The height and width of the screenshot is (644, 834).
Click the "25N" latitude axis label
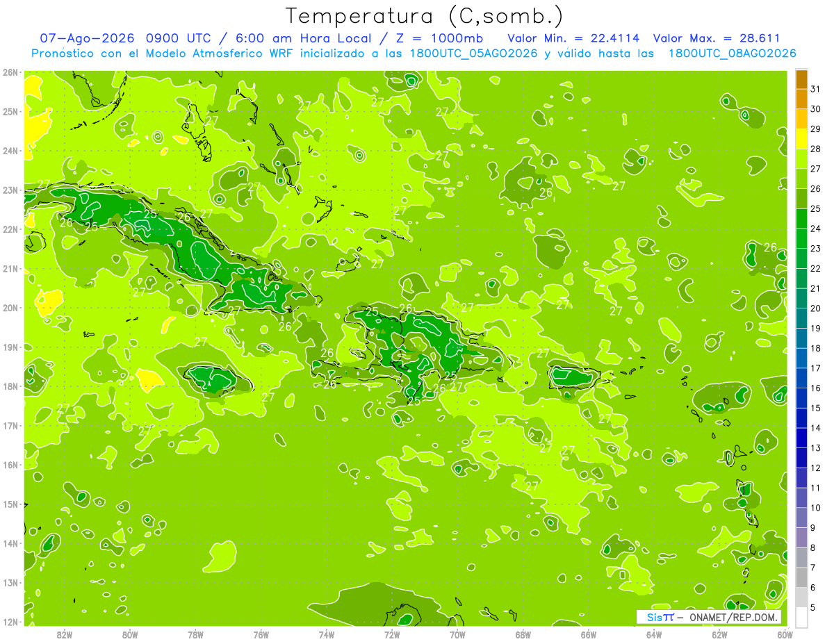pyautogui.click(x=10, y=111)
